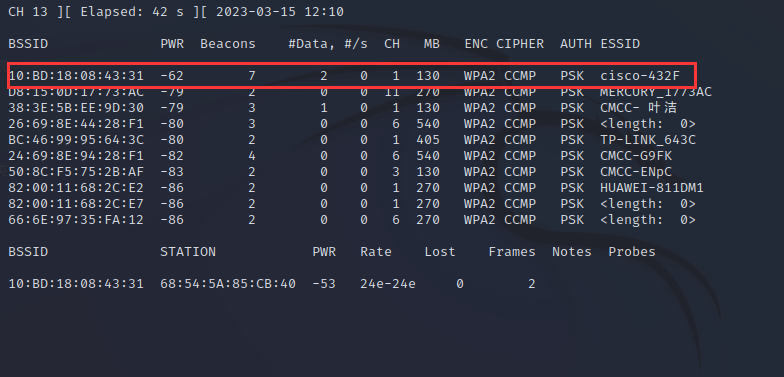Click the ESSID cisco-432F
Image resolution: width=784 pixels, height=377 pixels.
tap(640, 76)
